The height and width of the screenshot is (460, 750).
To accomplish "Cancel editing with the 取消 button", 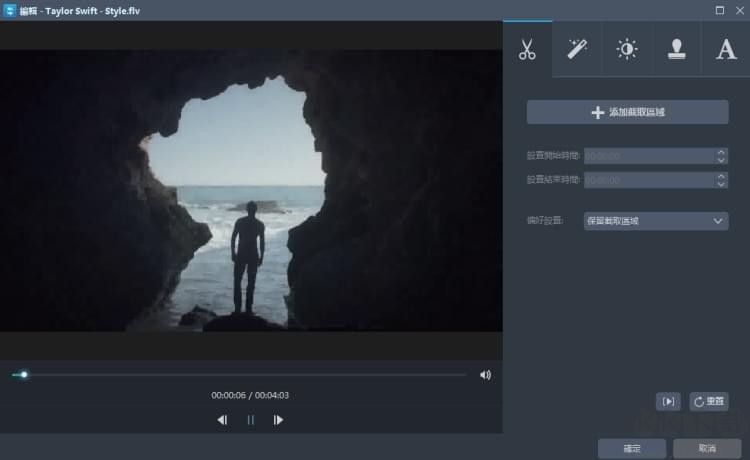I will click(x=707, y=449).
